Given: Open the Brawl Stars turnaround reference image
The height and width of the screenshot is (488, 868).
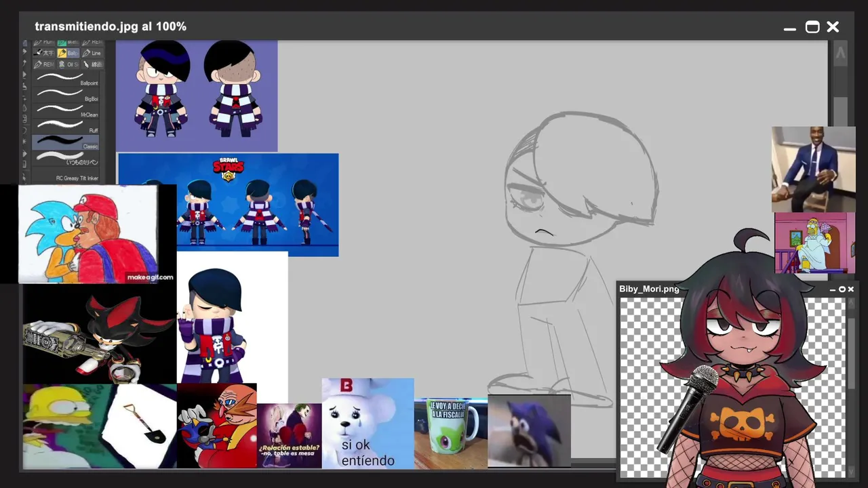Looking at the screenshot, I should click(258, 205).
